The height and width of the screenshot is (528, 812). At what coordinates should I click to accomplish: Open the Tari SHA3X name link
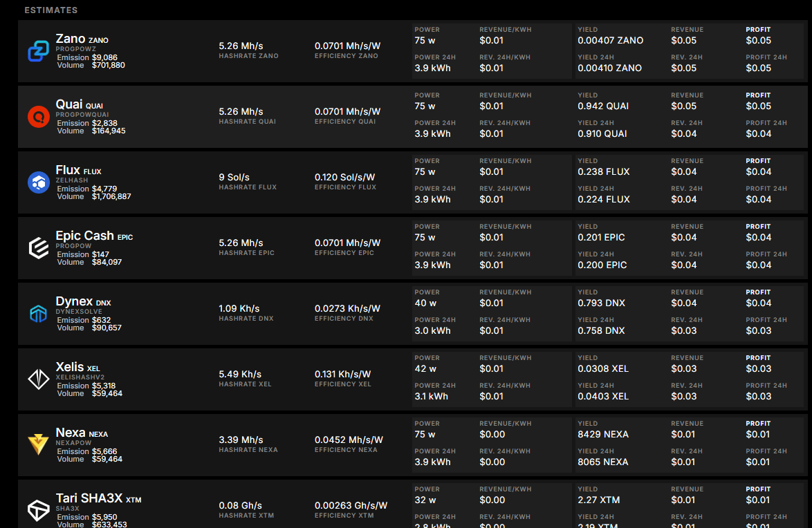pyautogui.click(x=89, y=498)
